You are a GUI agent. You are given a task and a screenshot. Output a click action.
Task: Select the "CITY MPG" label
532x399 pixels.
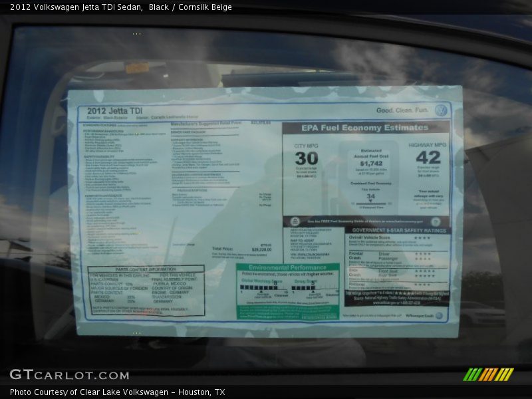click(x=306, y=146)
